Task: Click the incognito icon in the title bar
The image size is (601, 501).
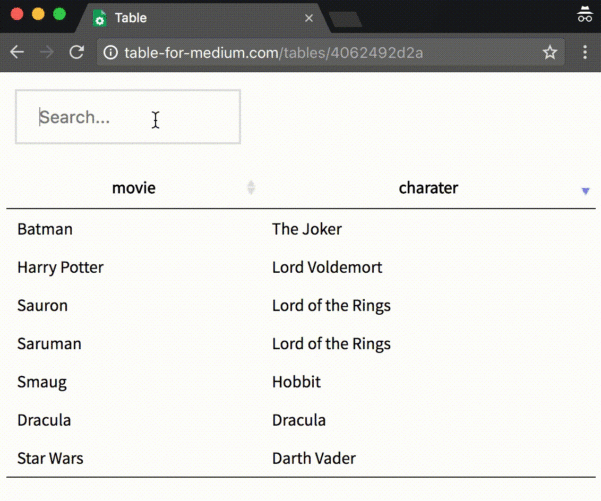Action: (585, 15)
